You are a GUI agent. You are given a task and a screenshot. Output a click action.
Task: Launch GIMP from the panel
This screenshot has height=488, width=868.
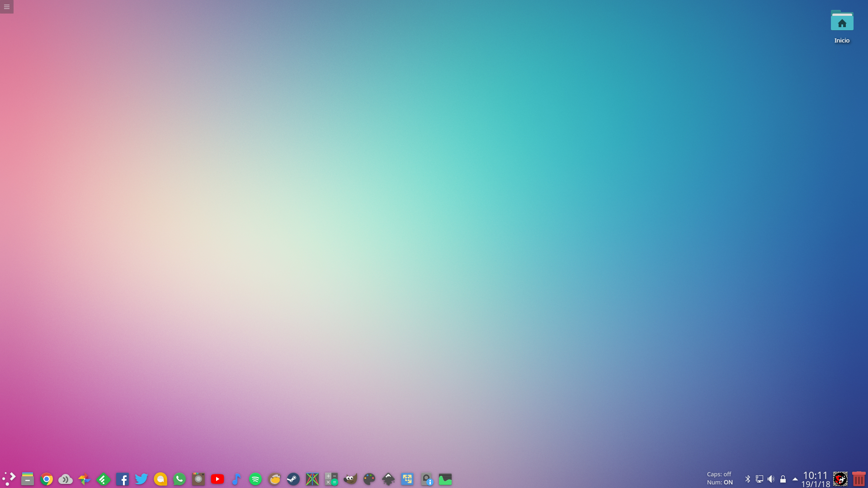click(350, 479)
